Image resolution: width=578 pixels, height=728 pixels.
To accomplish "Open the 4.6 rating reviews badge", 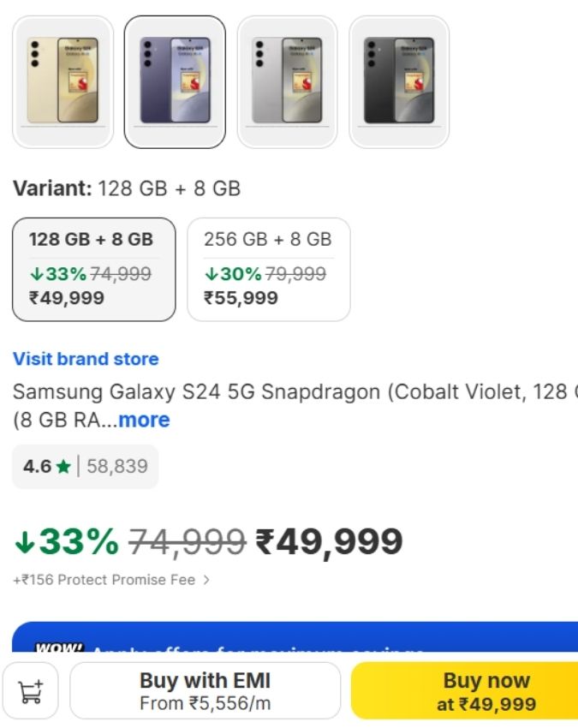I will tap(85, 467).
